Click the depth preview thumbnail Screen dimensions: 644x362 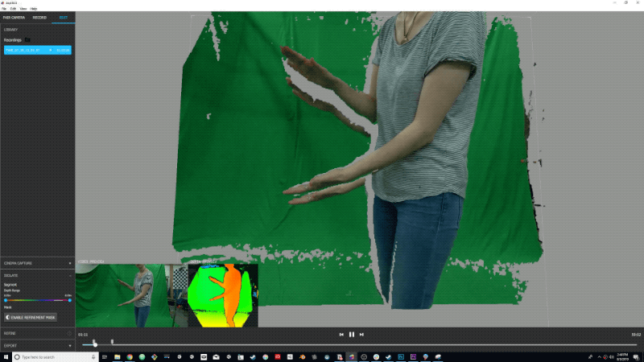(x=223, y=295)
